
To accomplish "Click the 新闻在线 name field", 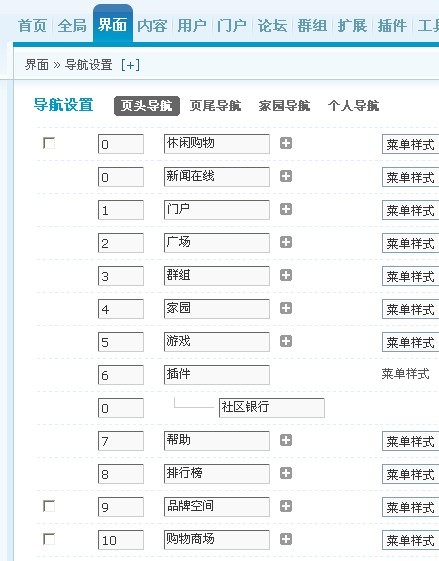I will pos(217,177).
